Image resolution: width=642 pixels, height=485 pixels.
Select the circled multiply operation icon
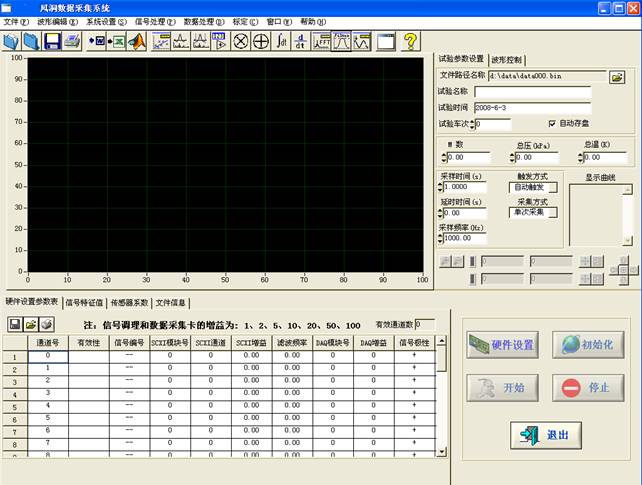pyautogui.click(x=240, y=41)
